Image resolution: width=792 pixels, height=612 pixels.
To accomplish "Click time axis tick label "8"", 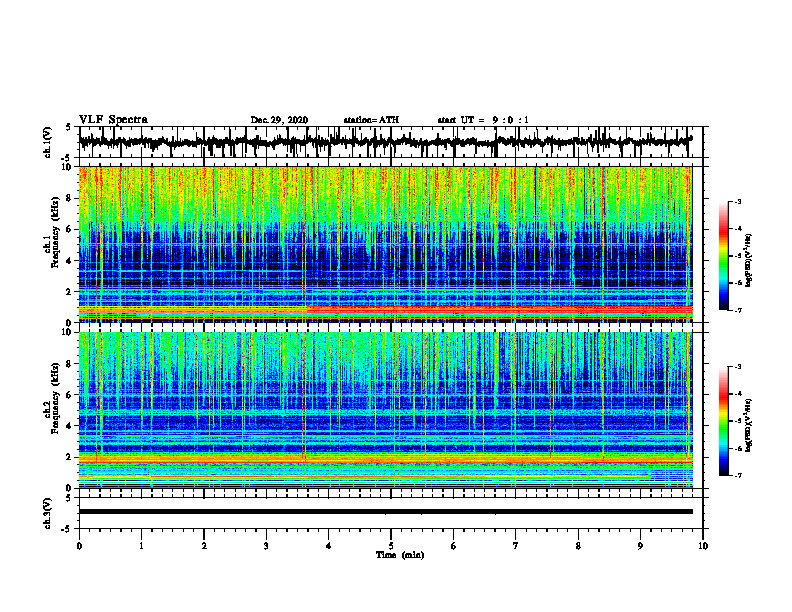I will tap(578, 546).
